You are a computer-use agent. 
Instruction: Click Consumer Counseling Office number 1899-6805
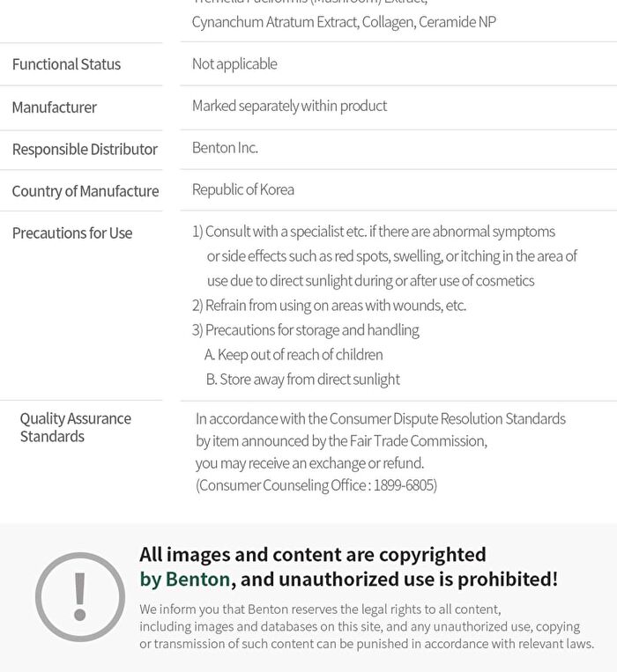tap(405, 485)
